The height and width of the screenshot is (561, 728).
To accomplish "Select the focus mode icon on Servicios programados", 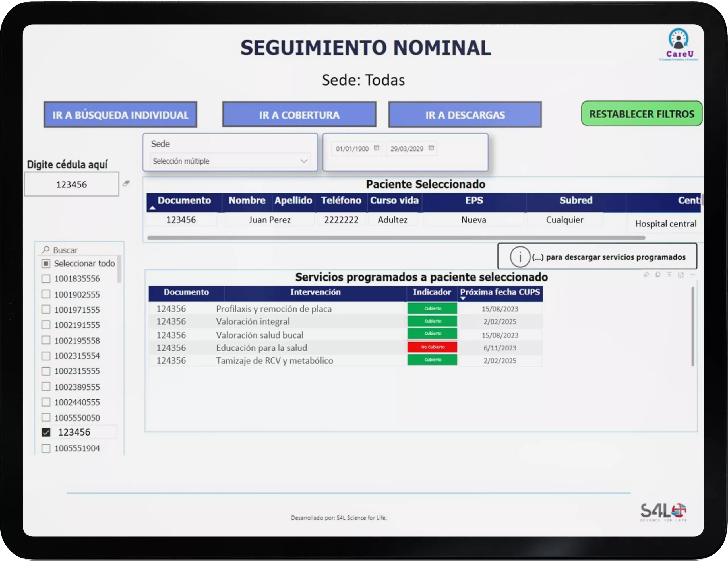I will tap(681, 275).
